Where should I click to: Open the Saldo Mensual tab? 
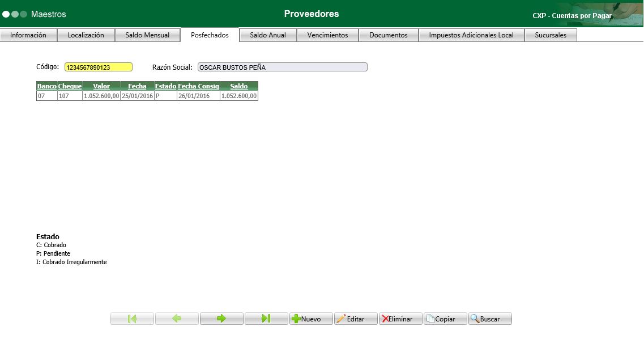point(147,35)
